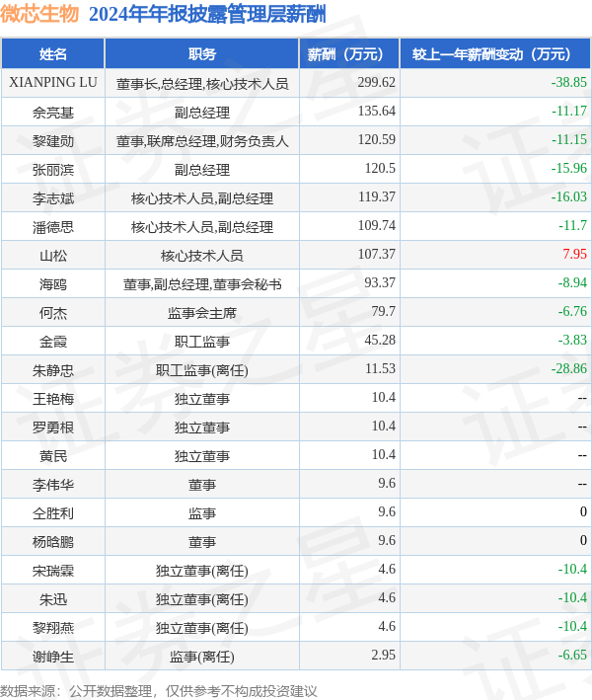
Task: Click the name XIANPING LU
Action: [x=53, y=83]
